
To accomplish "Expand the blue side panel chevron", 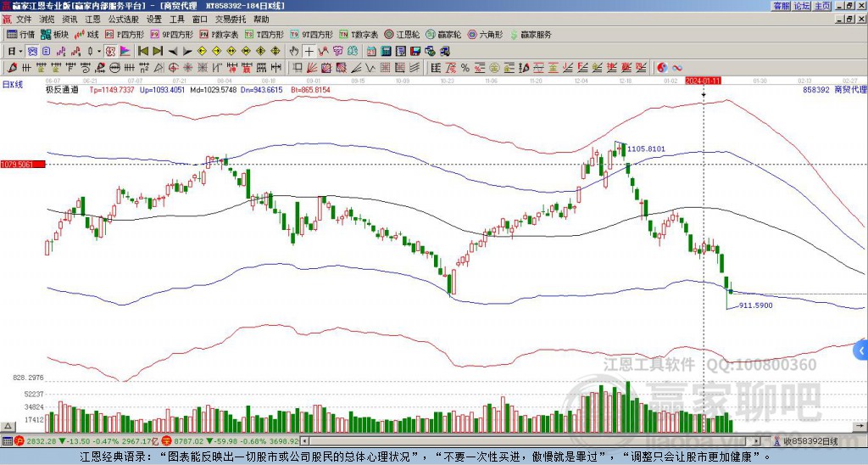I will pos(861,350).
